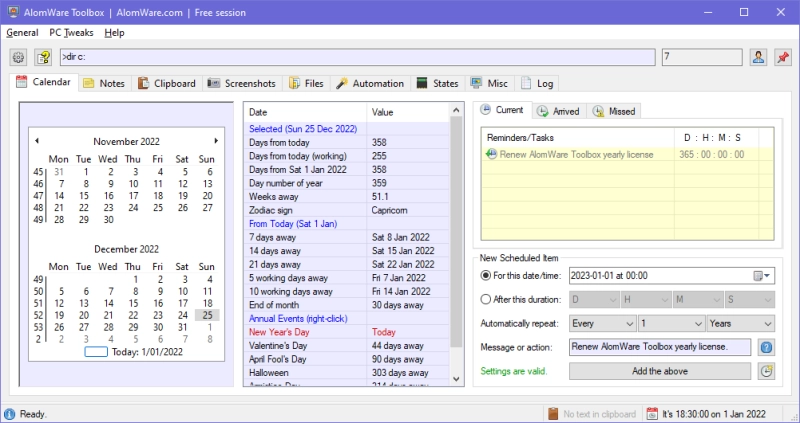Select the Renew AlomWare Toolbox yearly license reminder

tap(627, 155)
